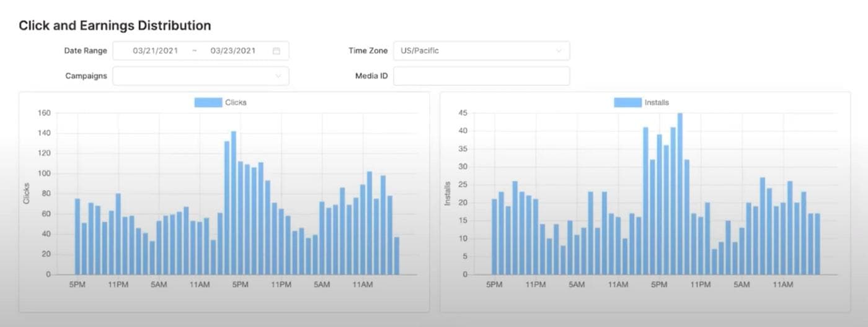The image size is (868, 327).
Task: Click the Clicks legend color swatch
Action: tap(208, 102)
